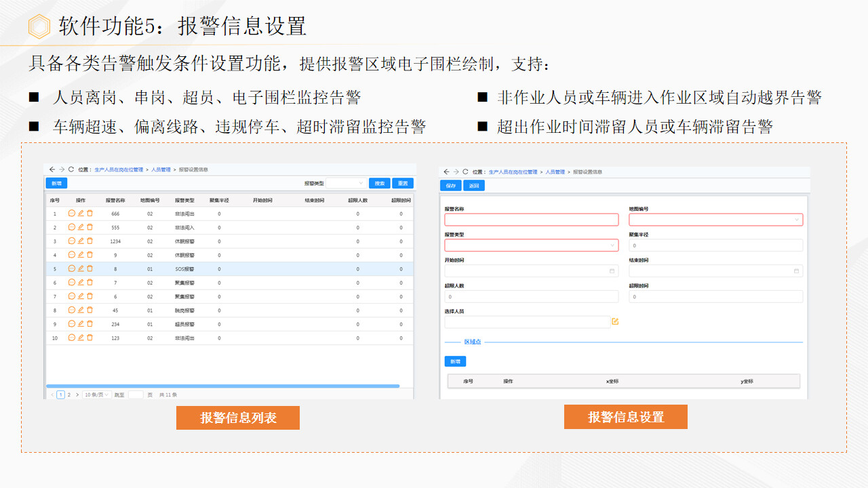Click forward arrow in alarm list window
Screen dimensions: 868x488
pyautogui.click(x=62, y=169)
